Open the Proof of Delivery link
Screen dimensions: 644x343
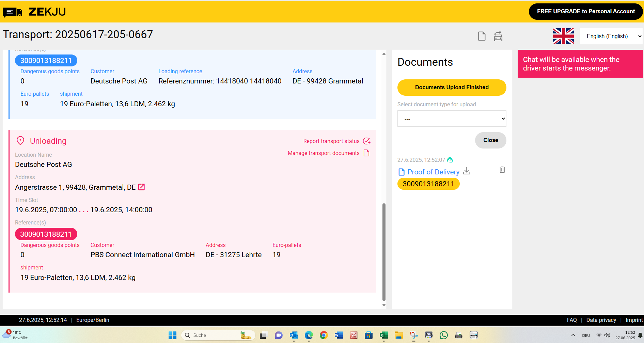click(433, 172)
